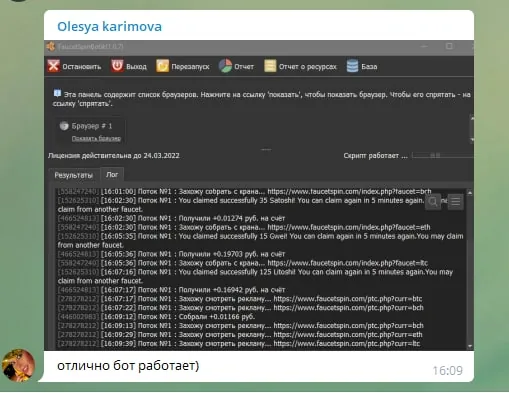The height and width of the screenshot is (393, 509).
Task: Click the minimize button of FaucetSpinBot window
Action: 424,46
